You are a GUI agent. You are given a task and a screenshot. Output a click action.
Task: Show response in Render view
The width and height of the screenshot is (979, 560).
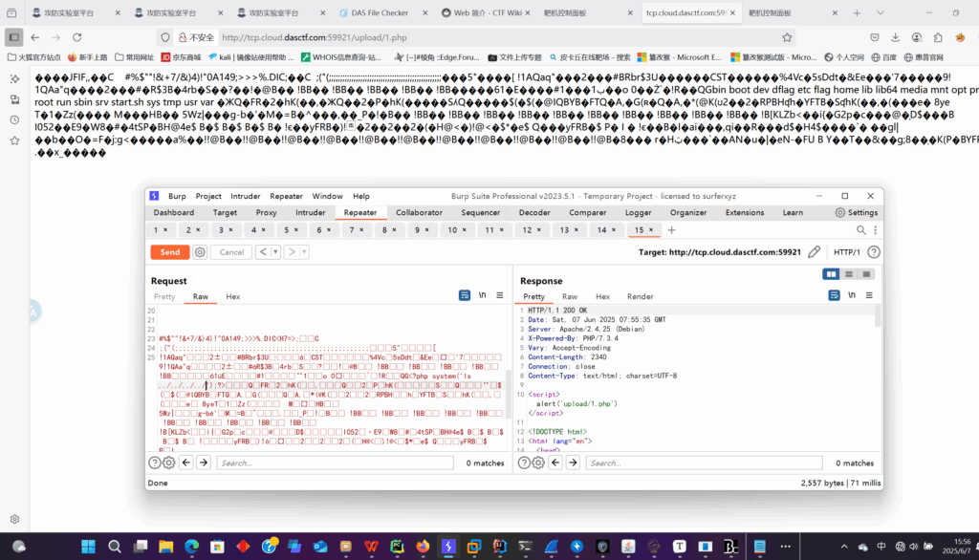tap(640, 296)
